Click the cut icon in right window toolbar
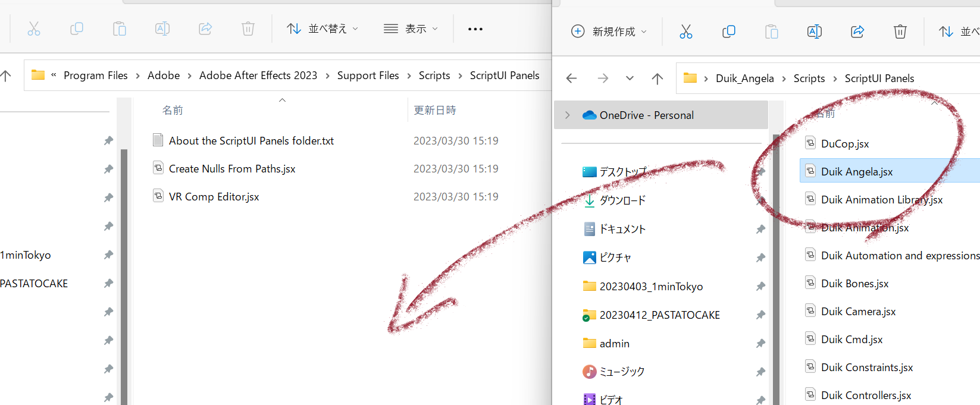Image resolution: width=980 pixels, height=405 pixels. click(x=685, y=32)
